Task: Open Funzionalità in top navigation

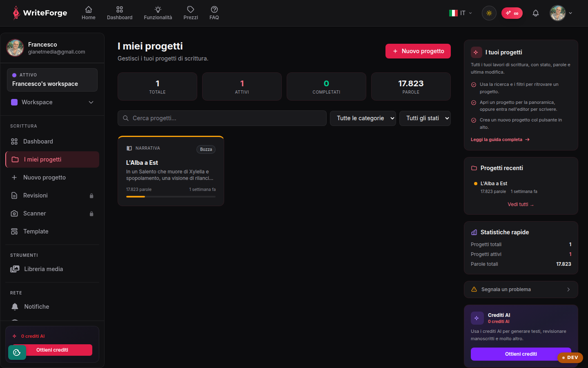Action: pyautogui.click(x=158, y=13)
